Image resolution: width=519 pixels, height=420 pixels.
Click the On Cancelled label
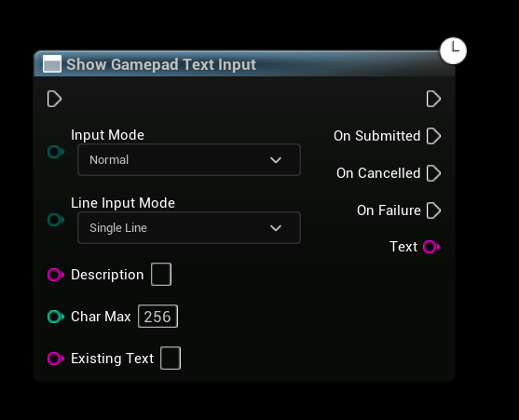click(x=378, y=173)
